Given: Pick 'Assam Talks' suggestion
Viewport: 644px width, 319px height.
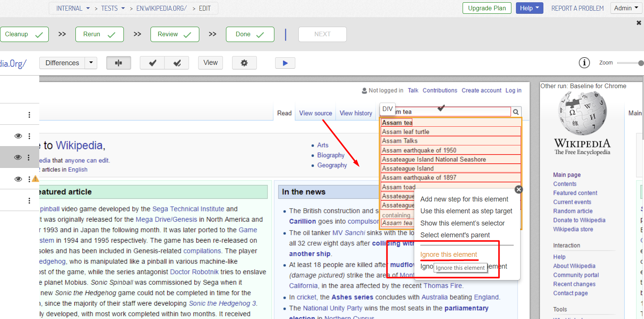Looking at the screenshot, I should coord(451,141).
